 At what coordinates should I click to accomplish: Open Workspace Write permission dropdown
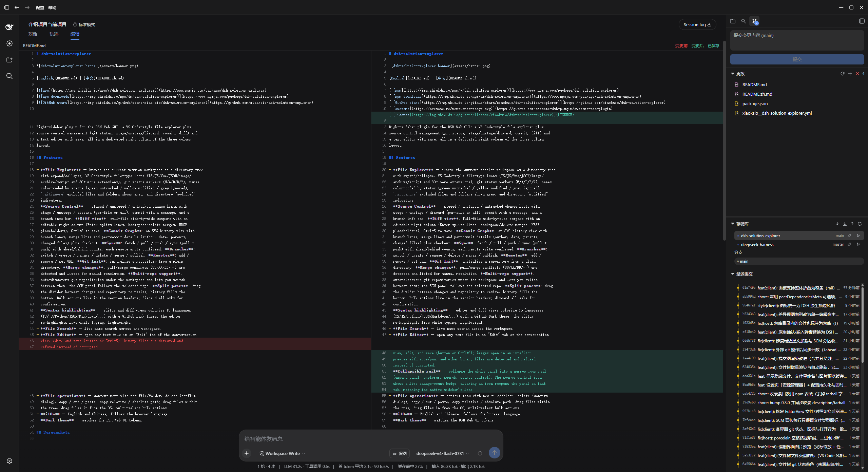click(x=282, y=453)
